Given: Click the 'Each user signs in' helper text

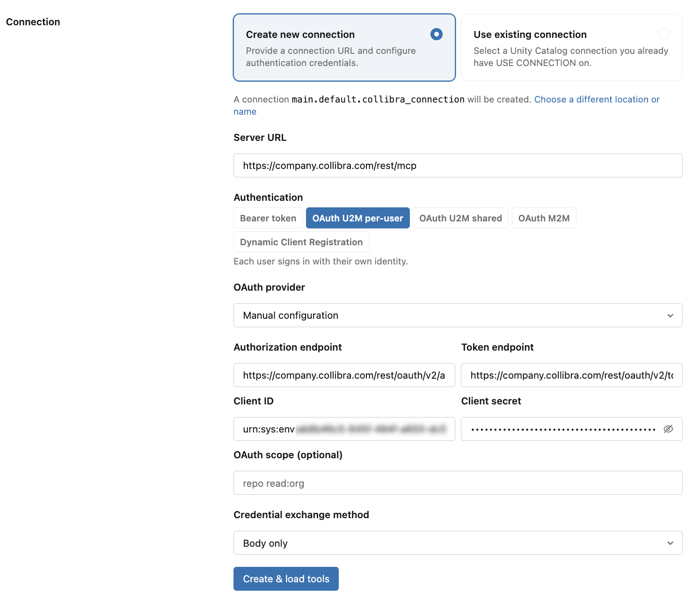Looking at the screenshot, I should click(x=321, y=261).
